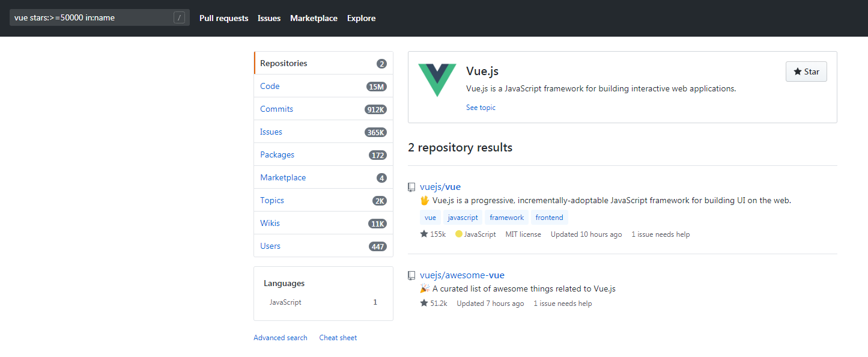Focus the GitHub search input field
This screenshot has width=868, height=357.
coord(90,18)
